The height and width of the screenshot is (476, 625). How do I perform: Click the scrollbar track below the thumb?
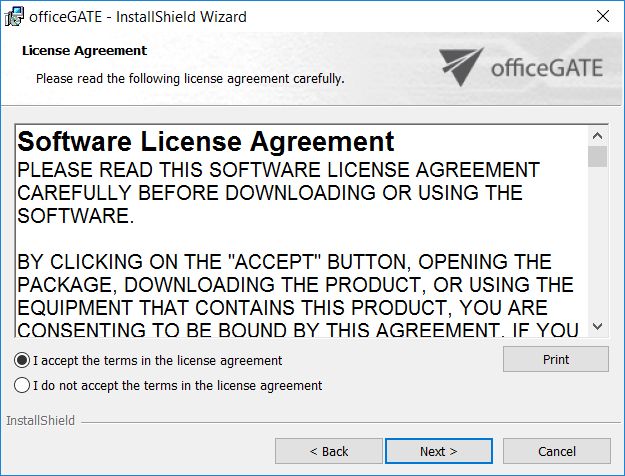click(x=598, y=250)
